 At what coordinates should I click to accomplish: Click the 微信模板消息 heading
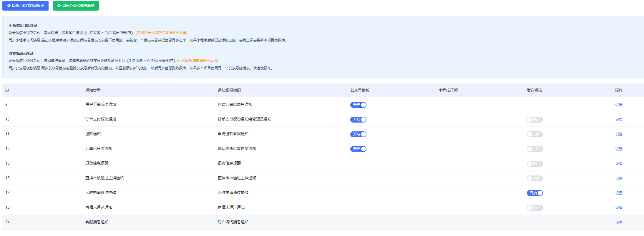21,53
